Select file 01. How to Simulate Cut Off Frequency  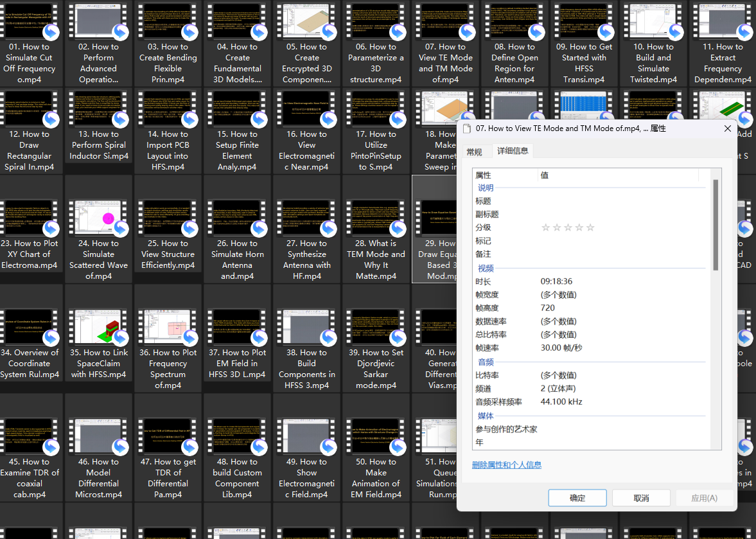(30, 44)
